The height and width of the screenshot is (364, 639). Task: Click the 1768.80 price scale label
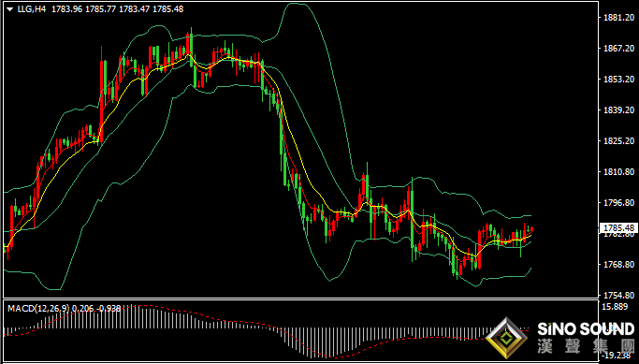(620, 264)
